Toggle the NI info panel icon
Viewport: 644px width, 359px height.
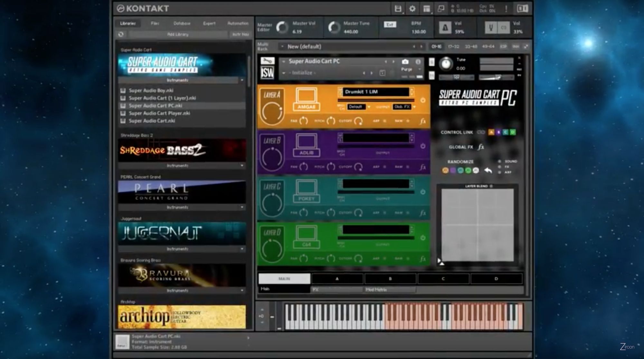[522, 9]
